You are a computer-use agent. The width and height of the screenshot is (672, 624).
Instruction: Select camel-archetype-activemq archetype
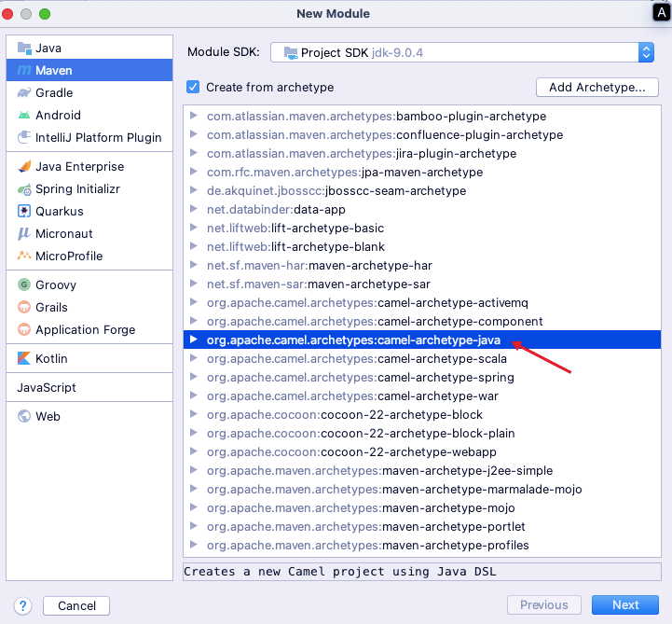pyautogui.click(x=422, y=302)
